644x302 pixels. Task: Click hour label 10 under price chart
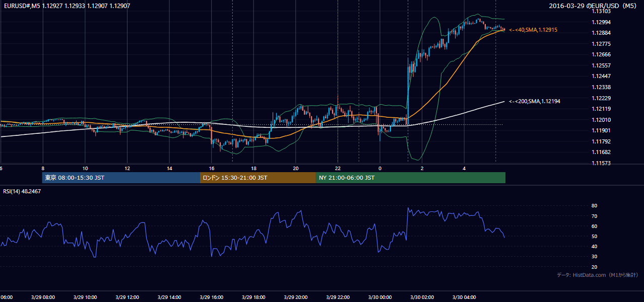click(x=85, y=168)
